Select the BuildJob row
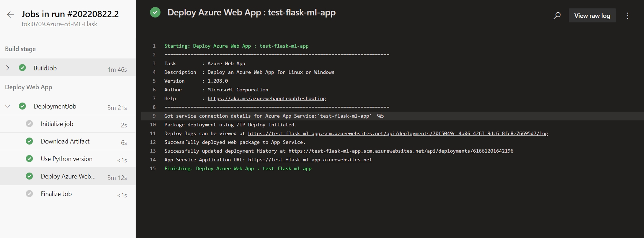 pos(68,68)
